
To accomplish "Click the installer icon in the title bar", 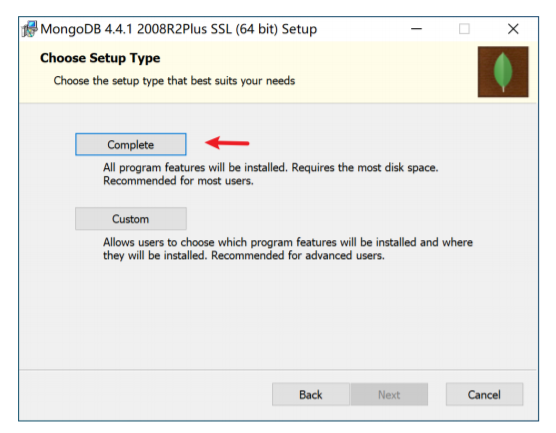I will point(30,29).
